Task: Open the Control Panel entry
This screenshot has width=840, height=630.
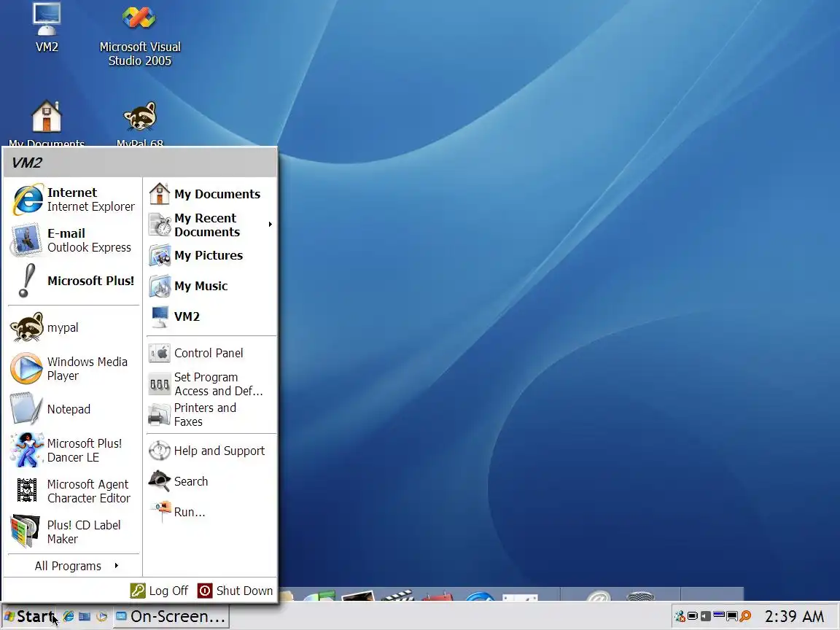Action: (211, 353)
